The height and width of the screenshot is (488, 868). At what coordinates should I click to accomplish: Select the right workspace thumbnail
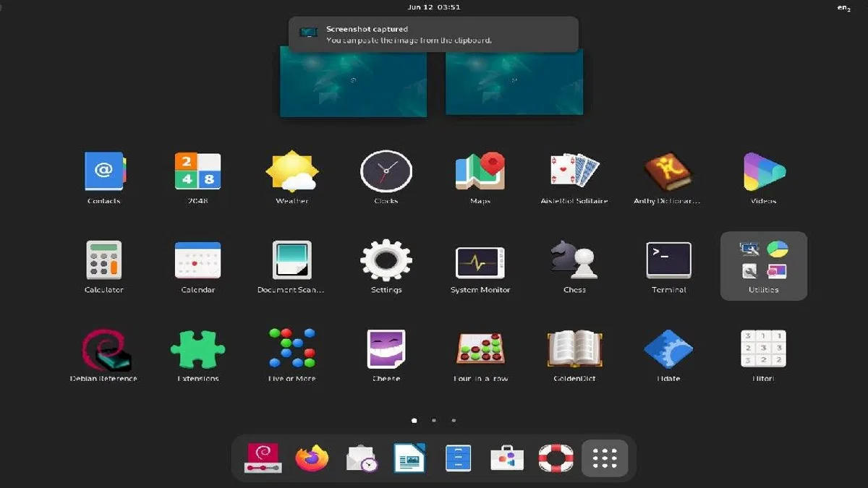(514, 81)
